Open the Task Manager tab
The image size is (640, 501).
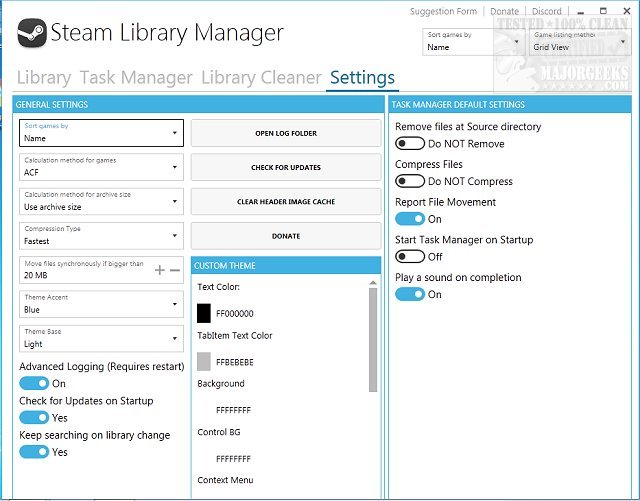pyautogui.click(x=136, y=78)
